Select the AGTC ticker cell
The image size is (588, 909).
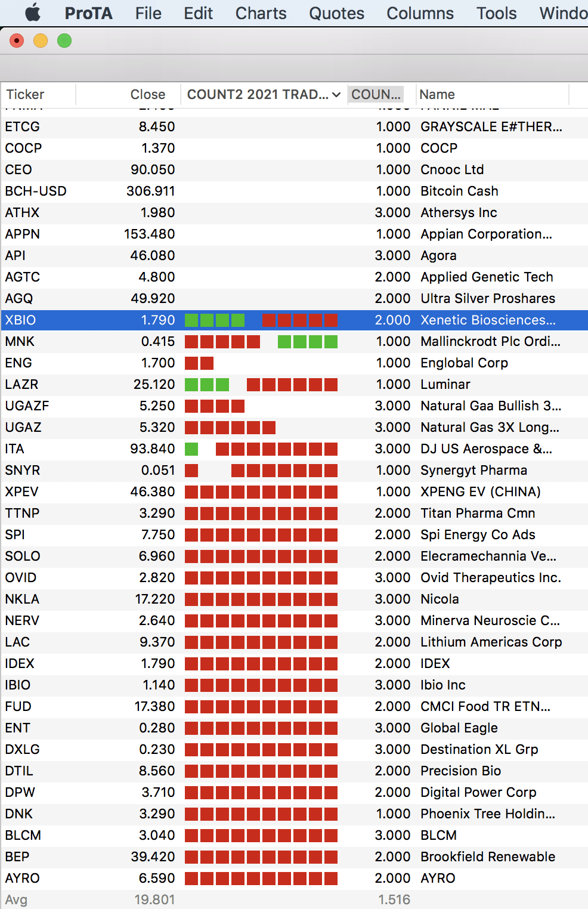[23, 277]
